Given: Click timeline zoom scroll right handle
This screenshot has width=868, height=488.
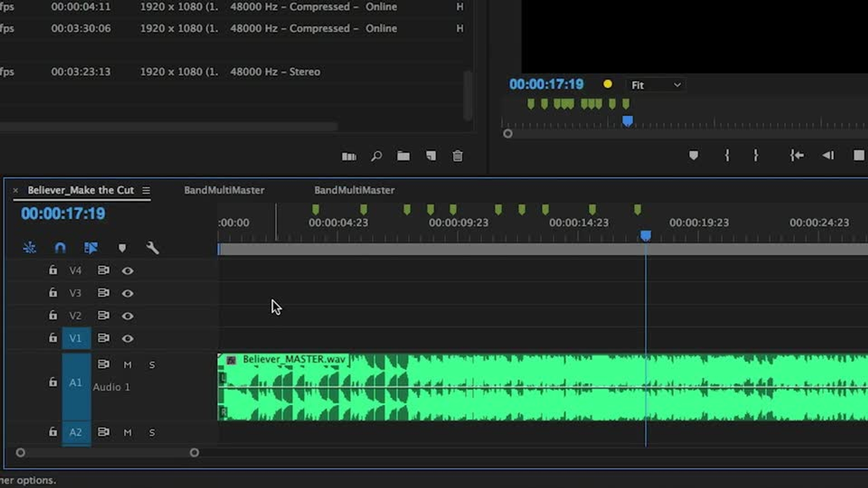Looking at the screenshot, I should (x=194, y=452).
